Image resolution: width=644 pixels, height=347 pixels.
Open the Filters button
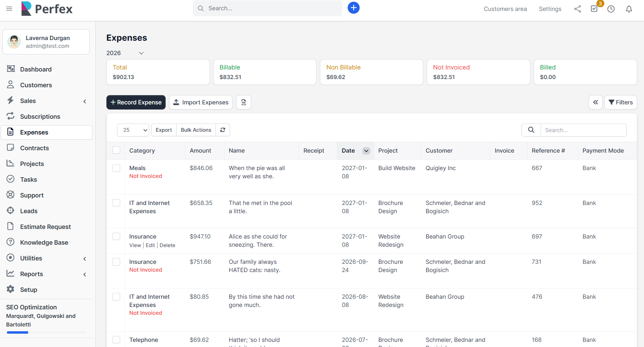[620, 102]
